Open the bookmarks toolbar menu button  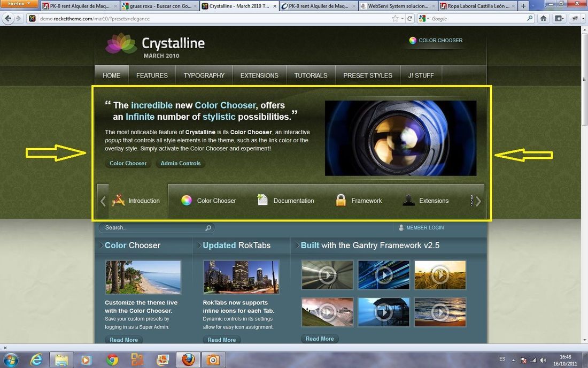pos(559,18)
